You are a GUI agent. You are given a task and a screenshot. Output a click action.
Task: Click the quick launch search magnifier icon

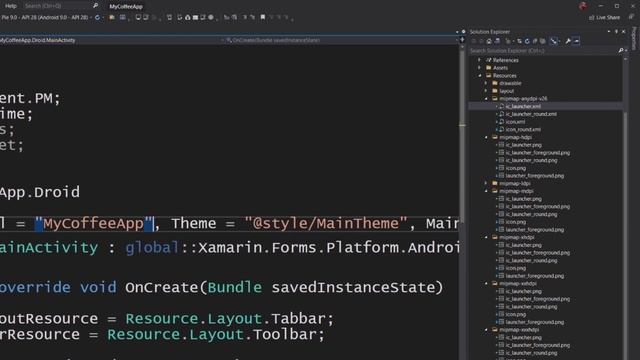(96, 6)
